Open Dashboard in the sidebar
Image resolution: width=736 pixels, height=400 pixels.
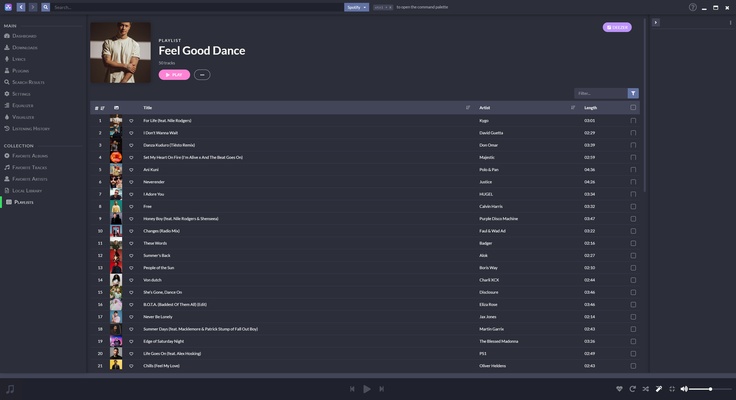pos(21,36)
